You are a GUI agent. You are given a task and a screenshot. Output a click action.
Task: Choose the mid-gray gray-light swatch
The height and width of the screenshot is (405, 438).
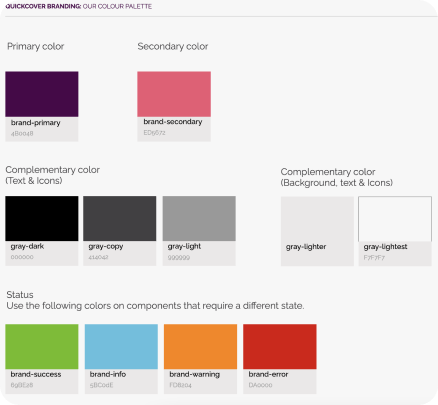pos(199,218)
